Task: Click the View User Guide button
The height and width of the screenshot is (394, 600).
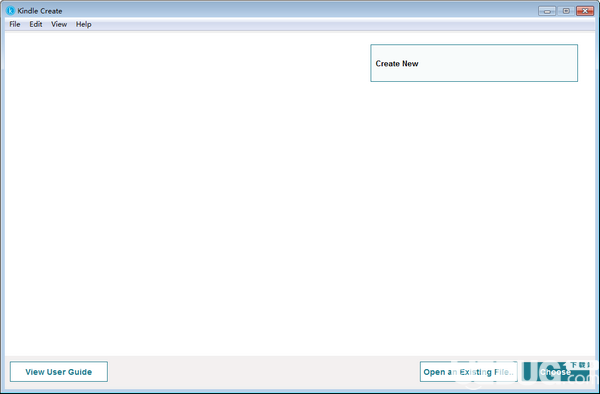Action: click(59, 372)
